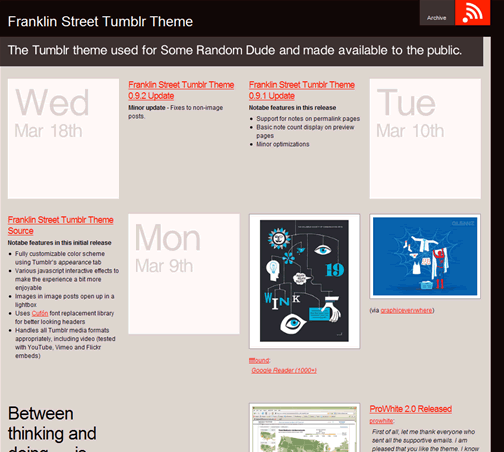Open the Archive link in header

[436, 18]
